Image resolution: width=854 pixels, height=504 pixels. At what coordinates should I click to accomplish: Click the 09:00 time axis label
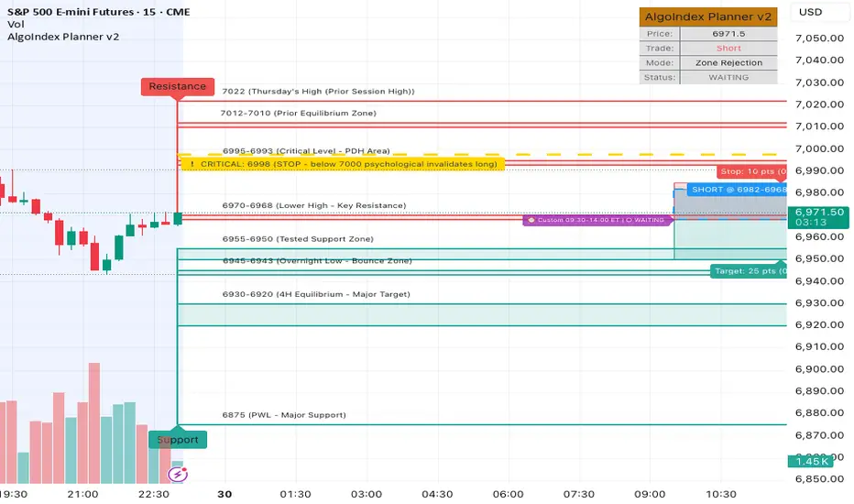pos(650,494)
